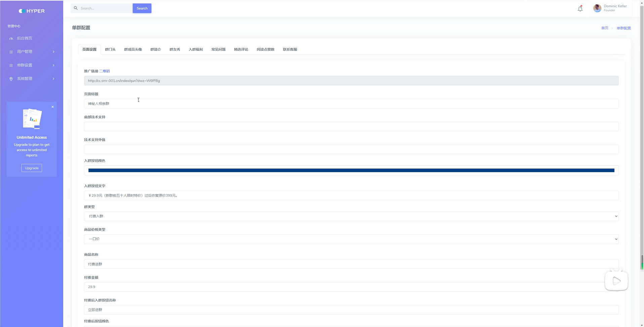
Task: Click the blue Search button
Action: pos(142,8)
